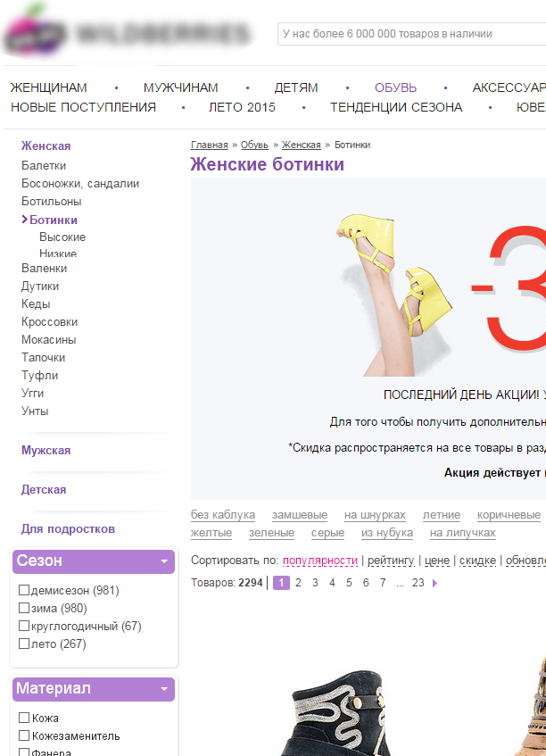
Task: Select Дутики category
Action: click(40, 287)
